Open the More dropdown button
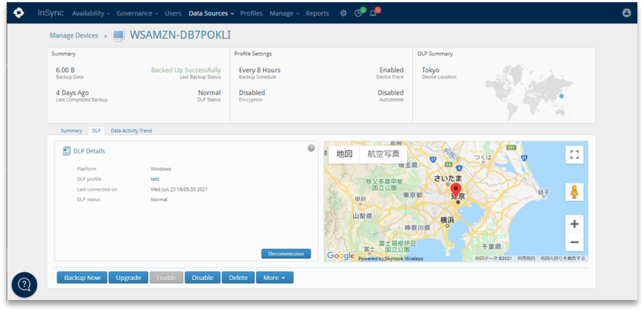Screen dimensions: 644x311 click(x=275, y=278)
